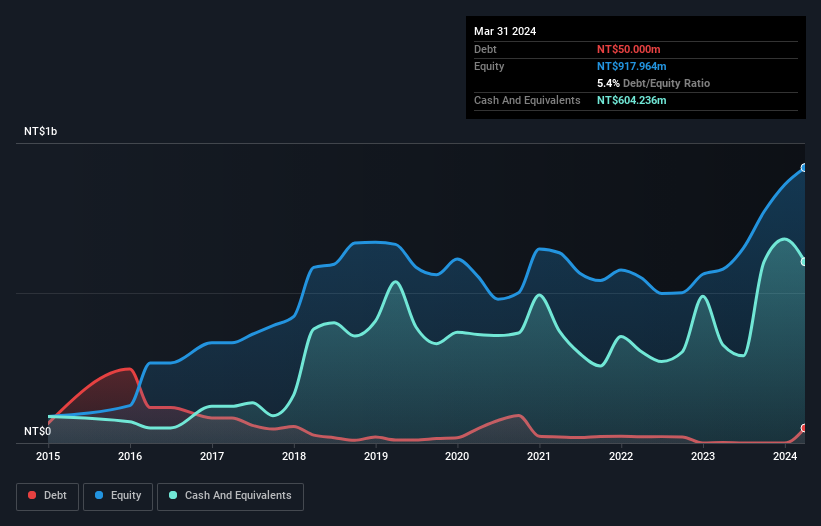Click the 2020 axis label
821x526 pixels.
pyautogui.click(x=457, y=456)
